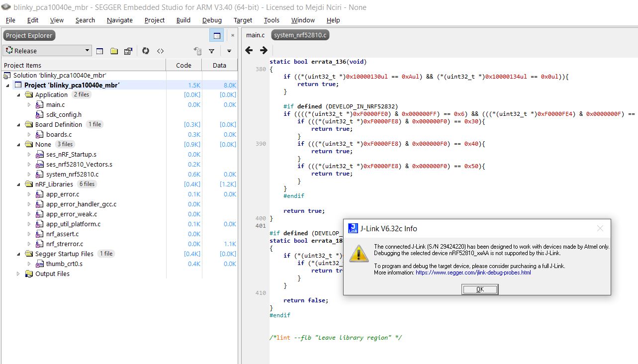638x364 pixels.
Task: Select app_error_handler_gcc.c file
Action: point(81,204)
